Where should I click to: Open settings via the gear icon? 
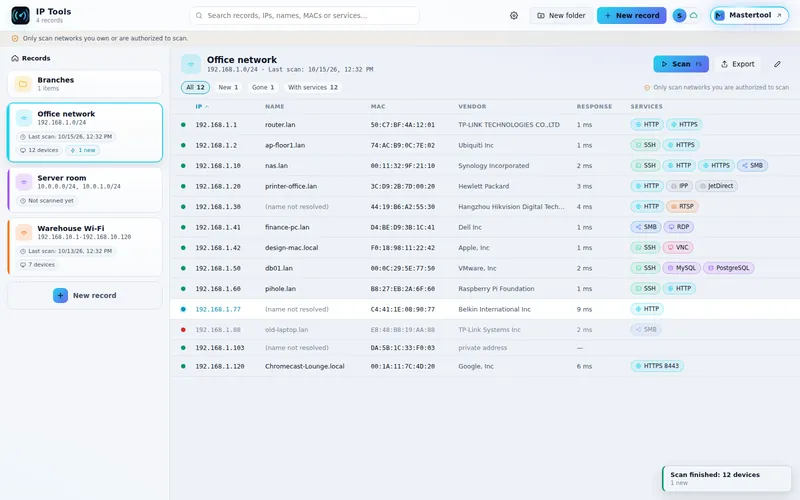pyautogui.click(x=514, y=15)
